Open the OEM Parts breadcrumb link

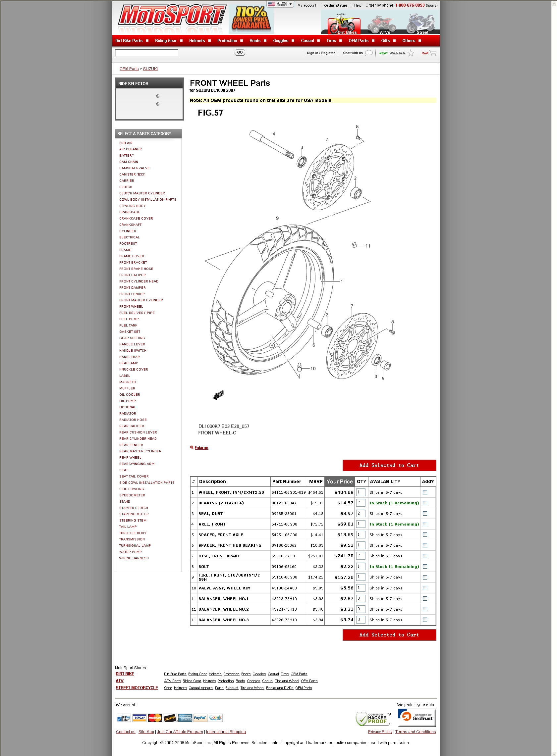click(129, 69)
